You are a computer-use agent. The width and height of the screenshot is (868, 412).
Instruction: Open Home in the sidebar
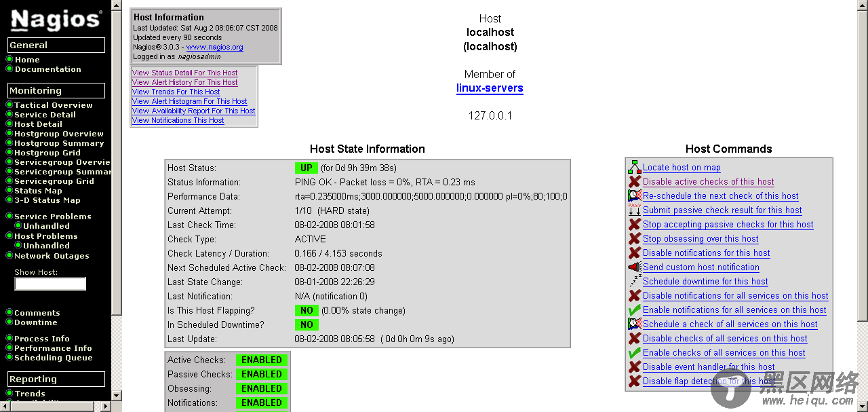pos(27,60)
